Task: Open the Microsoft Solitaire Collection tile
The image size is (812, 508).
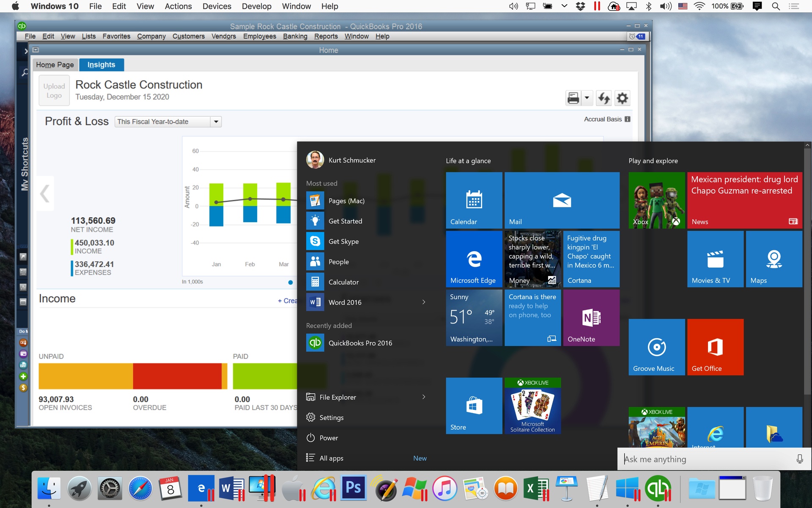Action: [533, 406]
